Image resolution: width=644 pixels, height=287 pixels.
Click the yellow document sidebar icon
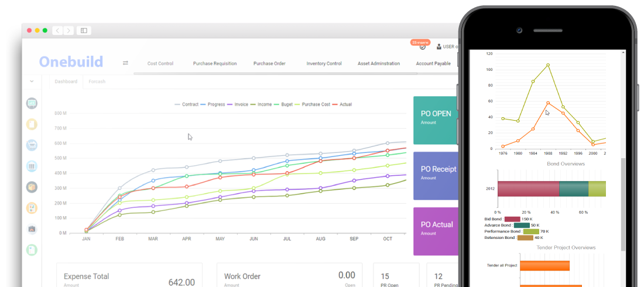[32, 124]
